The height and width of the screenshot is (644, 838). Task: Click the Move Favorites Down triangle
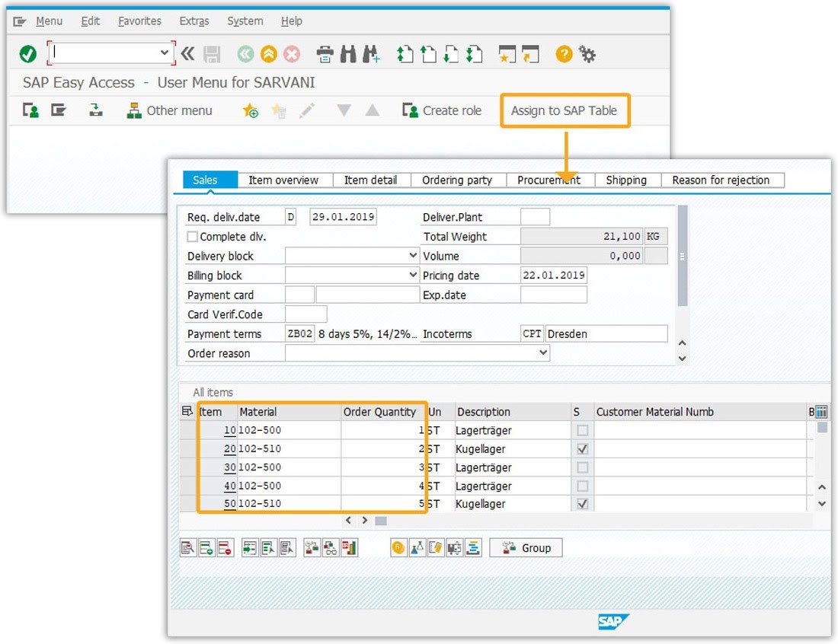(x=344, y=110)
